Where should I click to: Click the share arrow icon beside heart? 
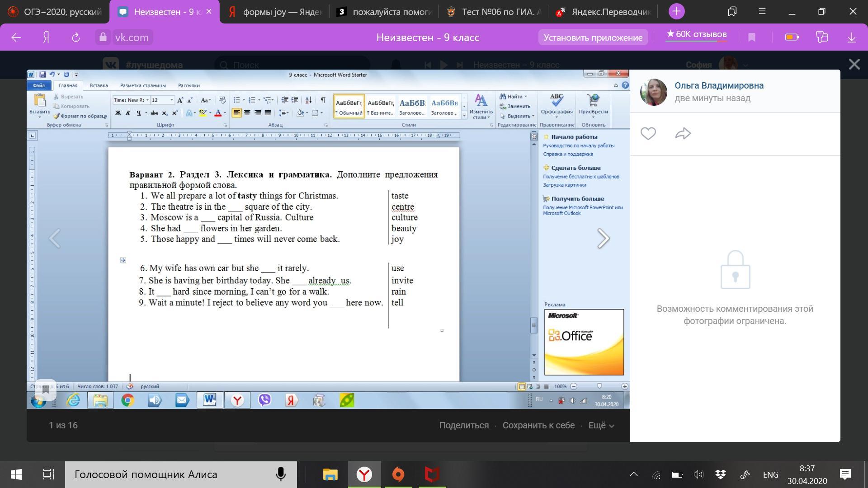click(683, 134)
